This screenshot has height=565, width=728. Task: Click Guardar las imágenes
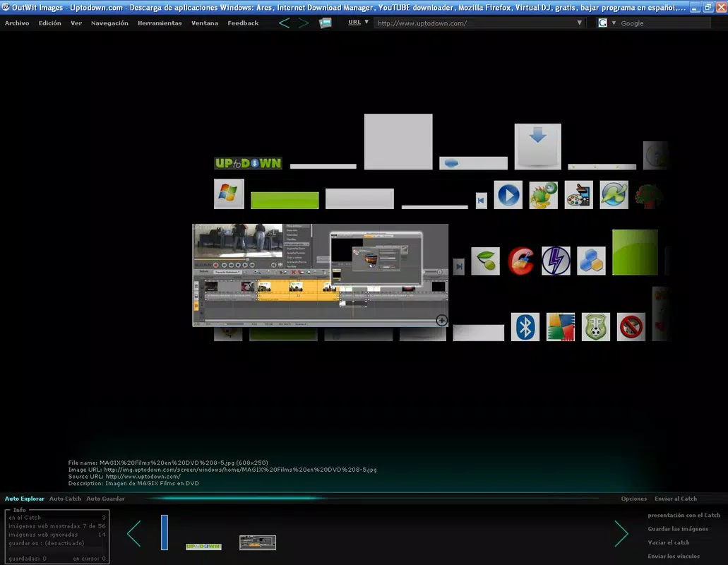(678, 529)
